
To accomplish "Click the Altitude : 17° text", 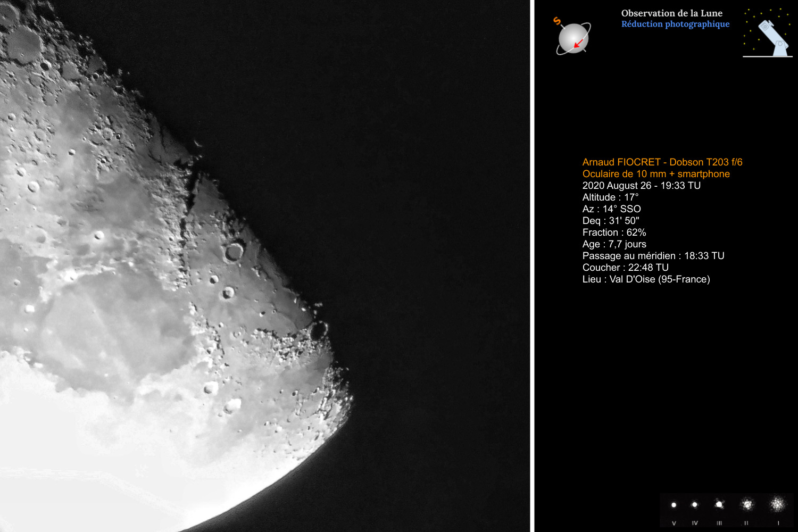I will point(610,197).
